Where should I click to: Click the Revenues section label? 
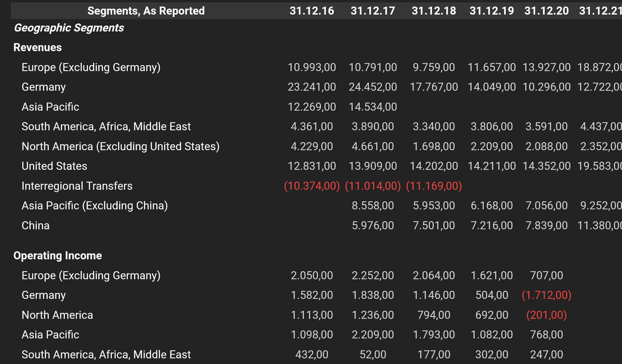(37, 48)
